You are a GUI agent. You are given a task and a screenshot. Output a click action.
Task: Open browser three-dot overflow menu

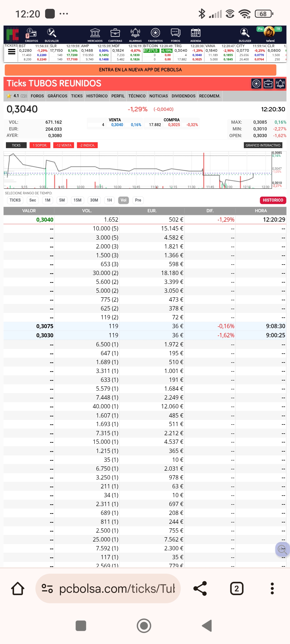[x=272, y=589]
